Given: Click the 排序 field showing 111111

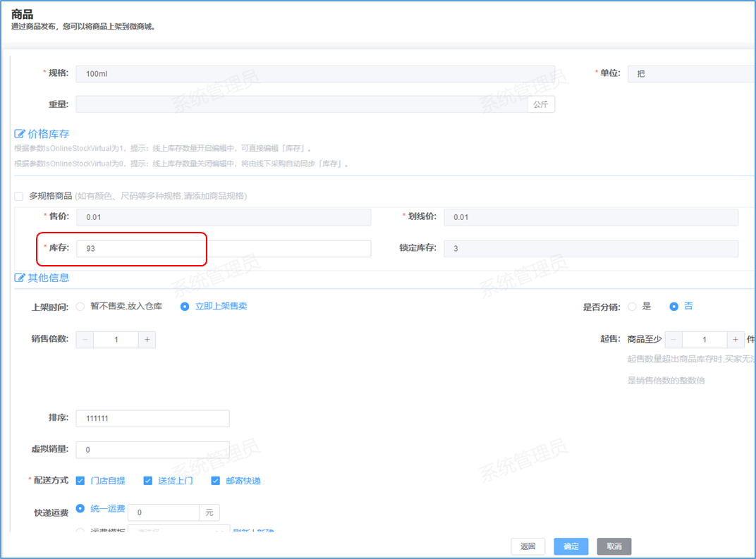Looking at the screenshot, I should pyautogui.click(x=153, y=418).
